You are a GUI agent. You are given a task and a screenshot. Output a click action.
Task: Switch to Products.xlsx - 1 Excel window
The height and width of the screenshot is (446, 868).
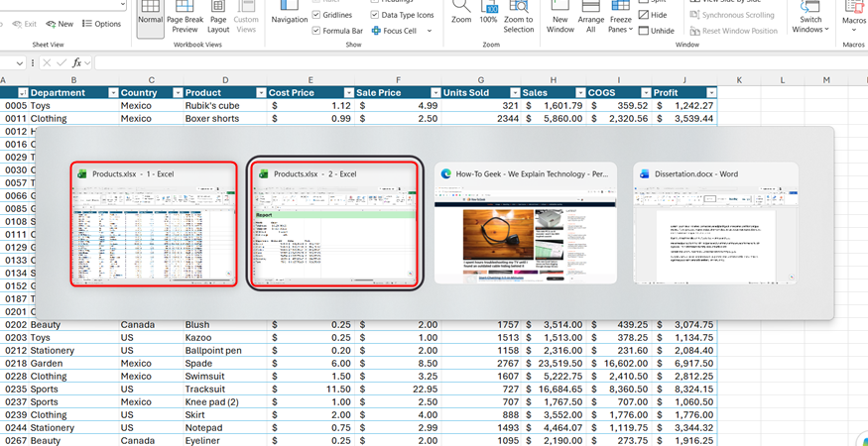point(154,224)
